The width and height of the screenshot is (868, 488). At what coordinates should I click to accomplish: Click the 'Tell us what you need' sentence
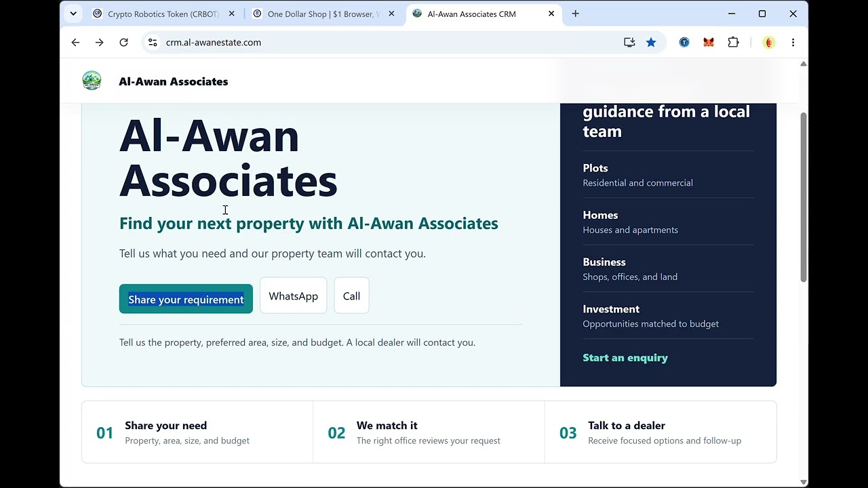(x=273, y=253)
